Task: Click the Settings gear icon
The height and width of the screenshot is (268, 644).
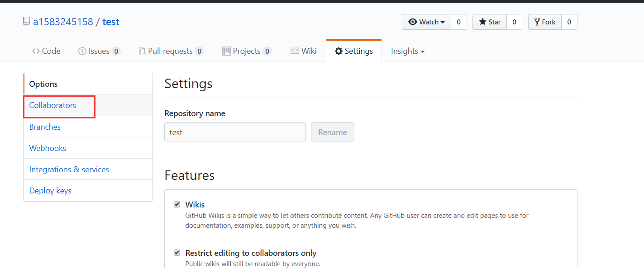Action: 339,51
